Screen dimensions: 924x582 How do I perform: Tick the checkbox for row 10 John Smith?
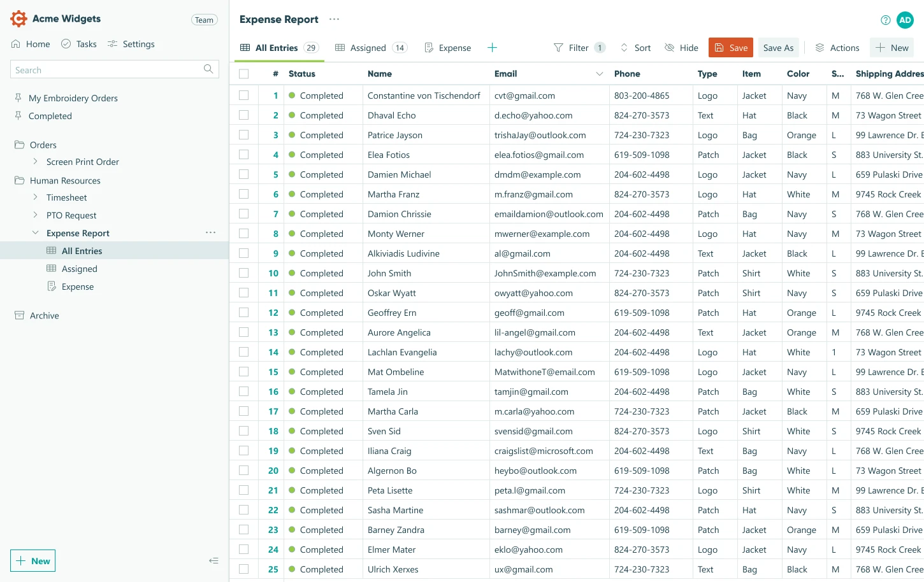[243, 273]
